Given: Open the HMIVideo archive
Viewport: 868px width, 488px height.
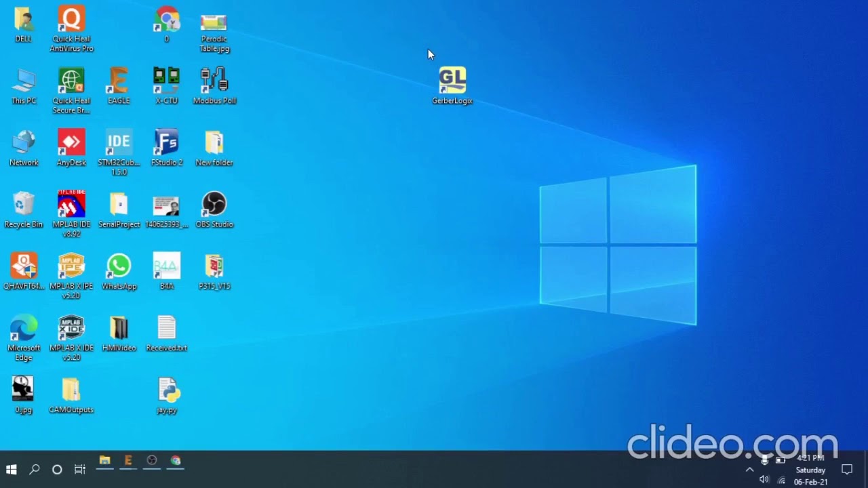Looking at the screenshot, I should (119, 333).
